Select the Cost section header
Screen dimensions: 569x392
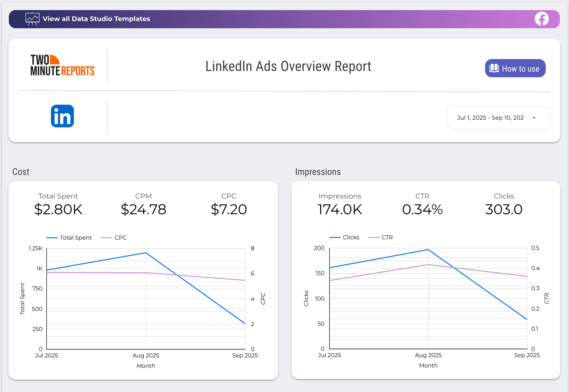pyautogui.click(x=21, y=171)
